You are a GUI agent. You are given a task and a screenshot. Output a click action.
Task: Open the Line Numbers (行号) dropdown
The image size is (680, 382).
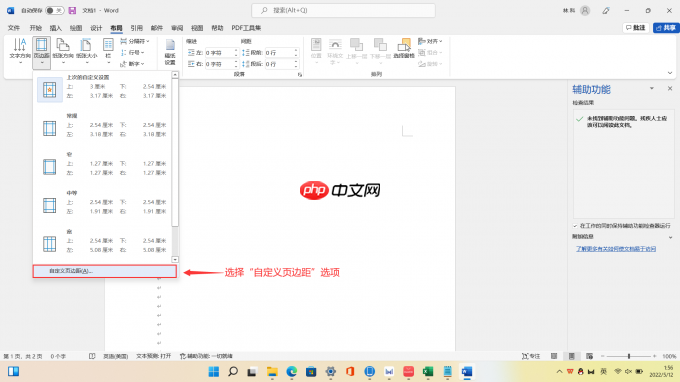(132, 52)
